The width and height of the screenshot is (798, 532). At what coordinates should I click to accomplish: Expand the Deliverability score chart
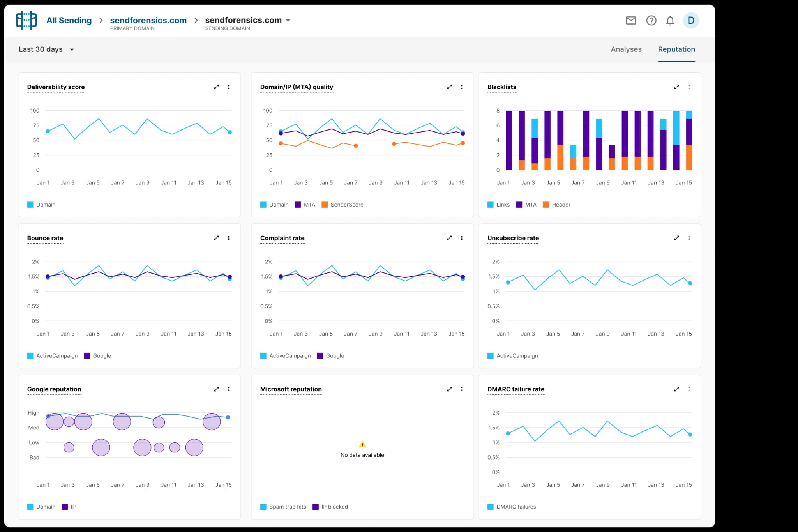point(216,87)
